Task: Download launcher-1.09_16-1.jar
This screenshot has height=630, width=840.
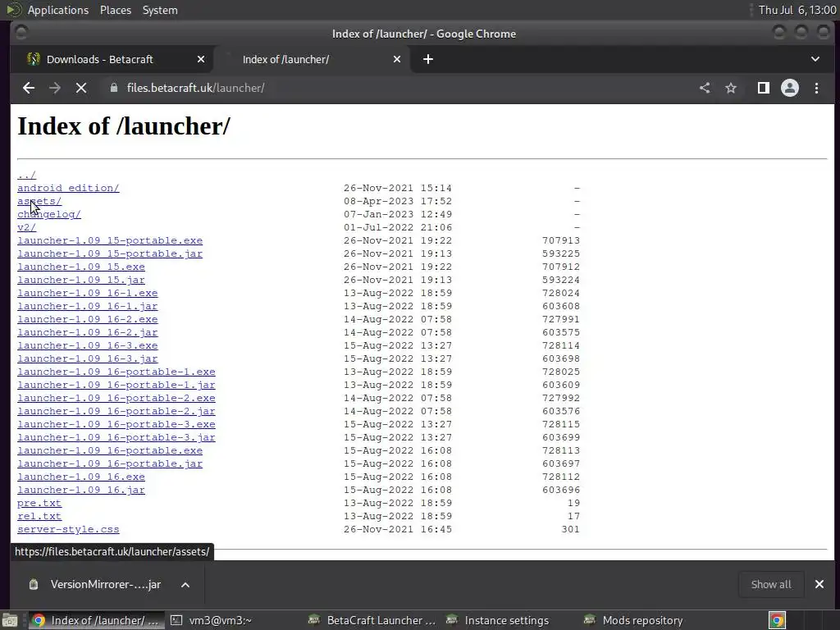Action: [87, 307]
